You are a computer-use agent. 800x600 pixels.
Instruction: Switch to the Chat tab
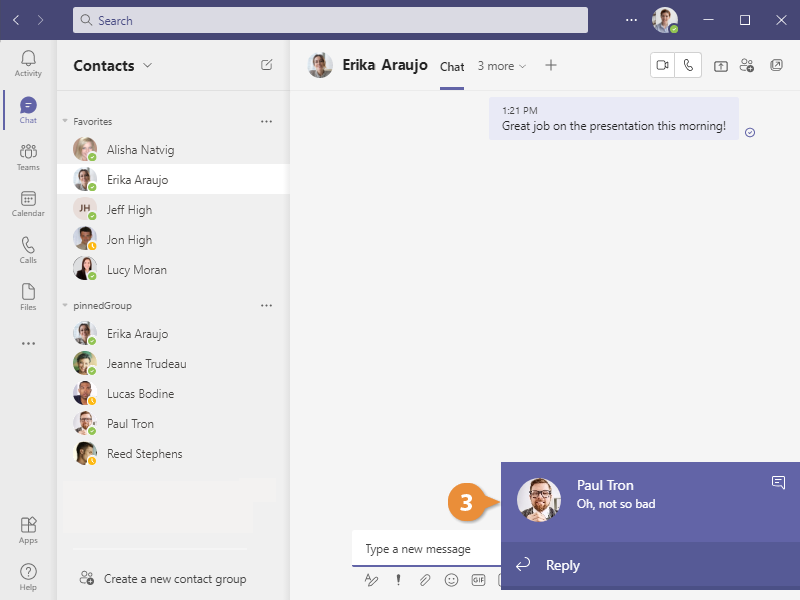click(x=452, y=67)
